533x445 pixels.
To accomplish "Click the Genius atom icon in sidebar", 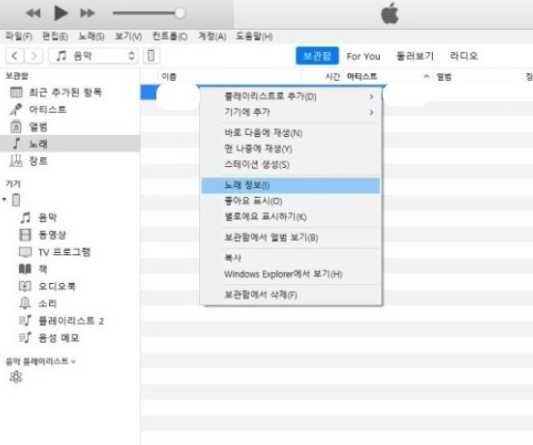I will [16, 377].
